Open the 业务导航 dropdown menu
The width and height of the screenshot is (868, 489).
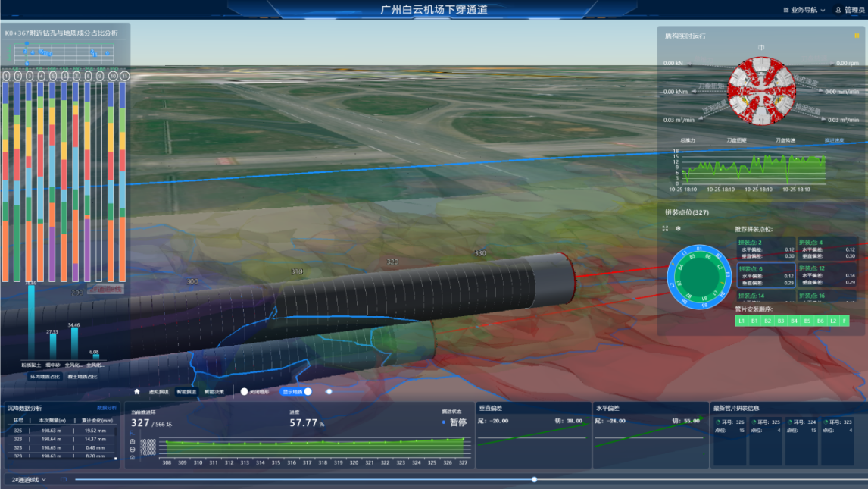point(804,10)
